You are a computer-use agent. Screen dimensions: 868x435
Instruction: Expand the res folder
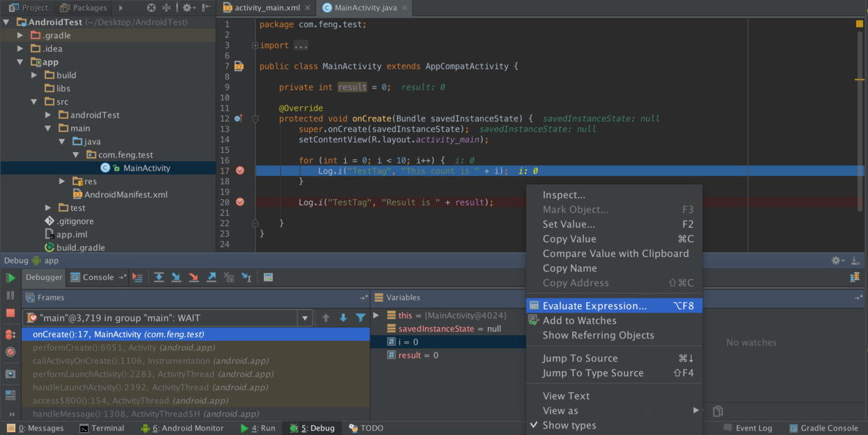click(x=61, y=181)
